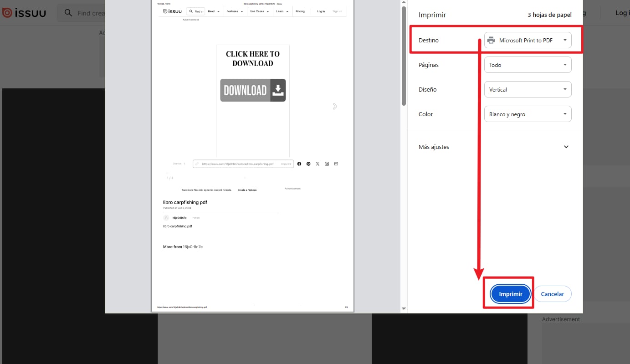Image resolution: width=630 pixels, height=364 pixels.
Task: Click the Imprimir dialog title
Action: 432,15
